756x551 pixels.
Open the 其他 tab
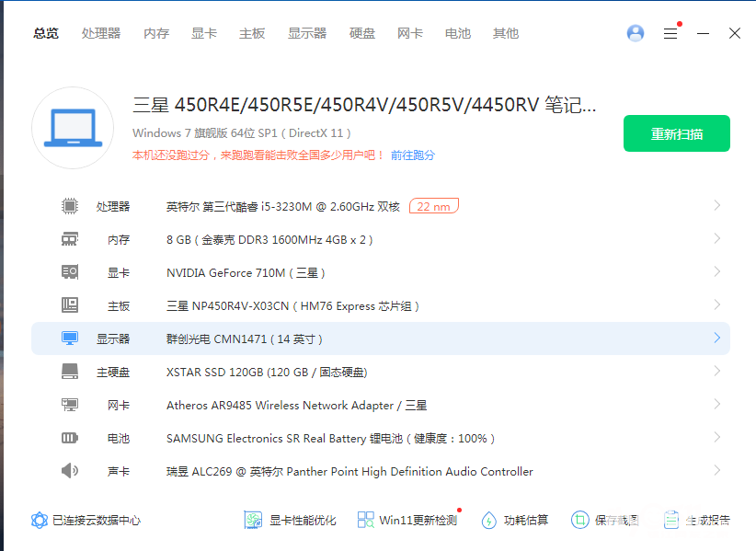(x=506, y=33)
